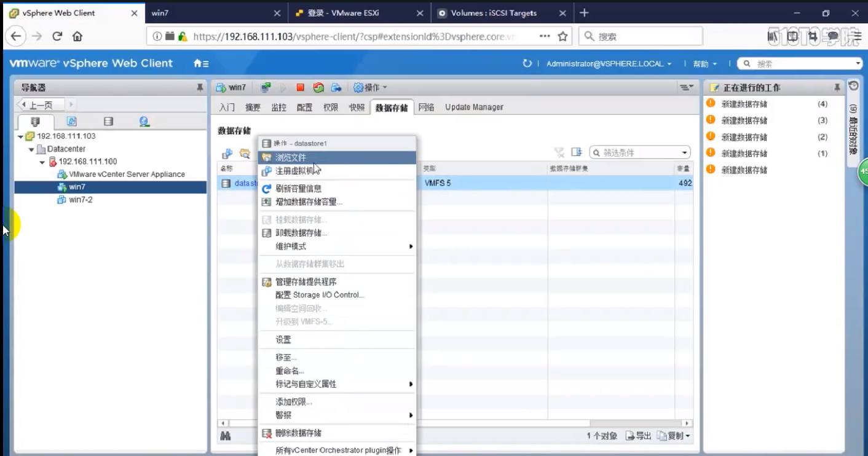This screenshot has height=456, width=868.
Task: Click the migrate VM toolbar icon
Action: point(336,88)
